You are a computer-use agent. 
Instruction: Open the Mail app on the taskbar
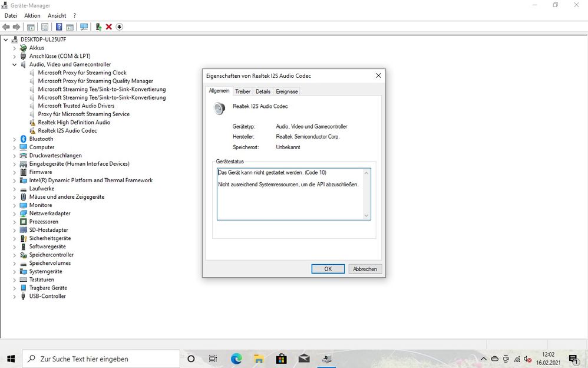[x=304, y=359]
